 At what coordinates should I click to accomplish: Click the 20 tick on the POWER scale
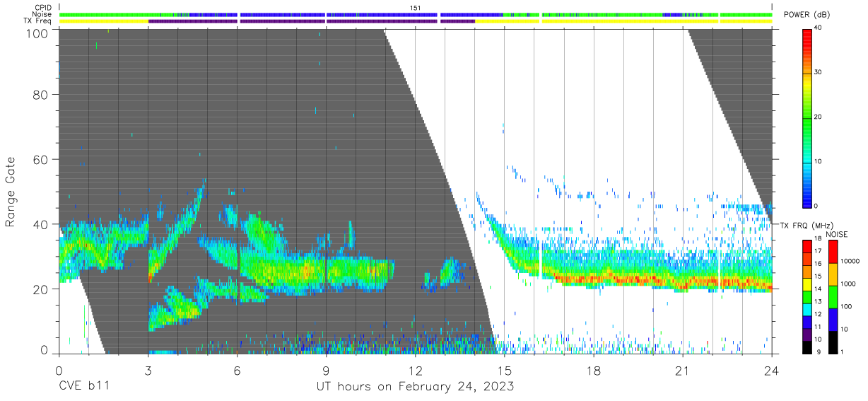pyautogui.click(x=819, y=117)
